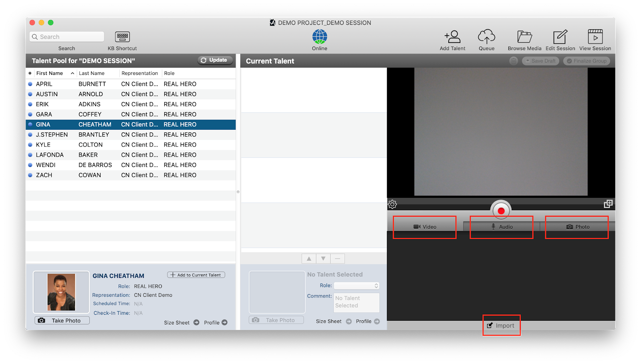The height and width of the screenshot is (364, 641).
Task: Switch to Audio capture mode
Action: coord(502,227)
